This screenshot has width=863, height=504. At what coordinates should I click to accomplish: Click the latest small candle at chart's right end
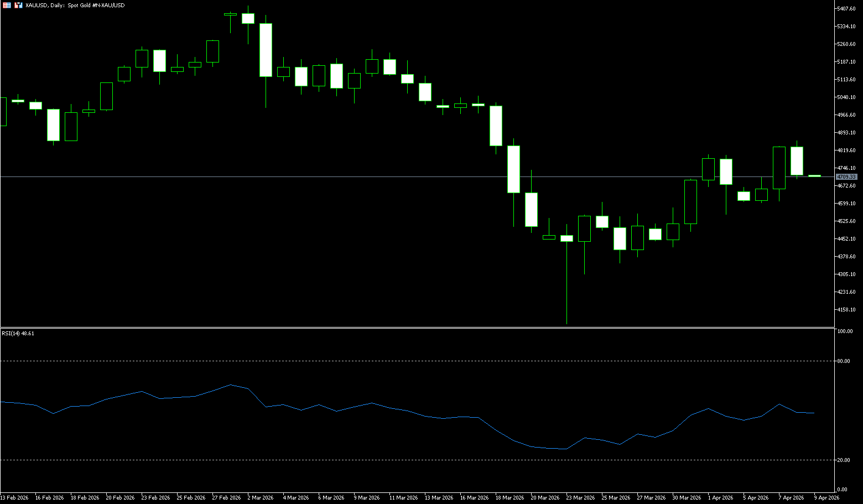pyautogui.click(x=814, y=176)
